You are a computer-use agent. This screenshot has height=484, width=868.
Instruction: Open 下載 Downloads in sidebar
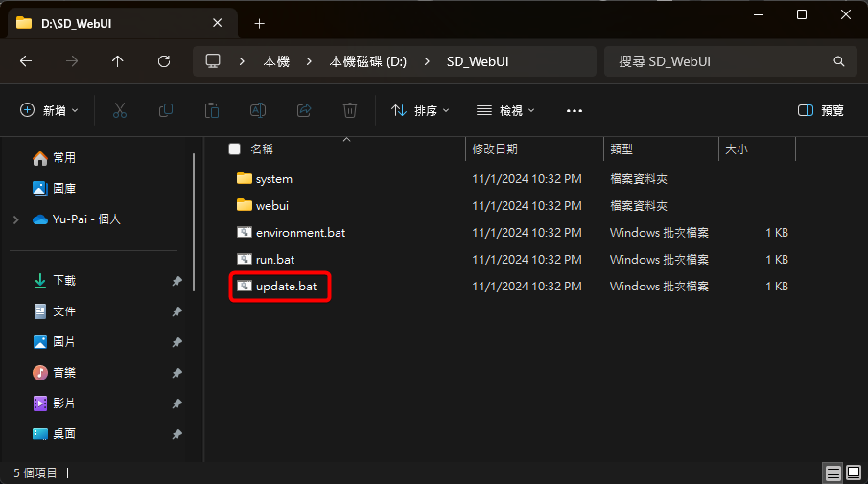[63, 281]
